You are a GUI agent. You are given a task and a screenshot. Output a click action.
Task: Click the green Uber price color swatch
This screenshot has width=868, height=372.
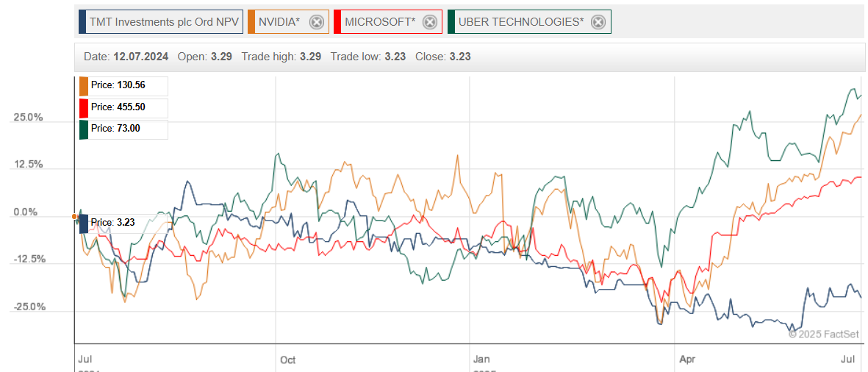[x=84, y=129]
